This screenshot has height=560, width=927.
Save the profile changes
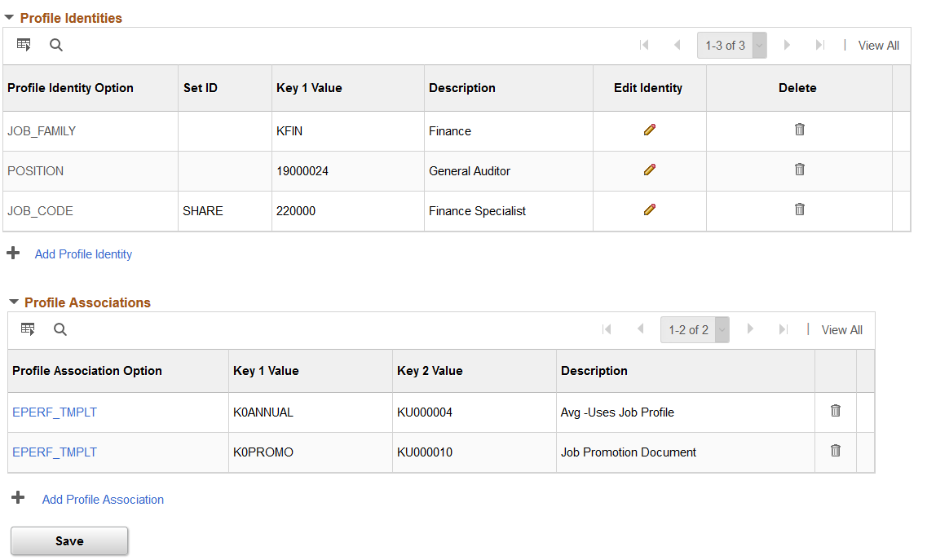coord(69,541)
